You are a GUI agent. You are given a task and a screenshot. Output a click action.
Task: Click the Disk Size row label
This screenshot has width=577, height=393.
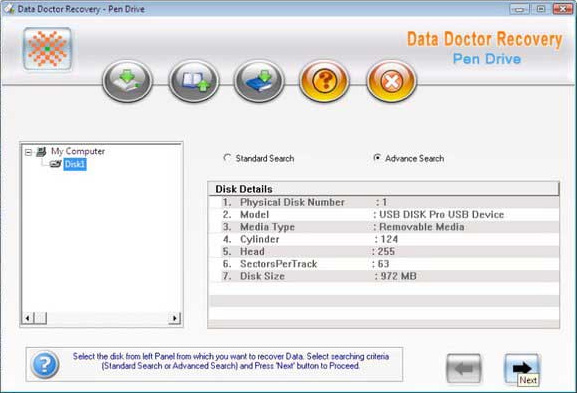262,276
